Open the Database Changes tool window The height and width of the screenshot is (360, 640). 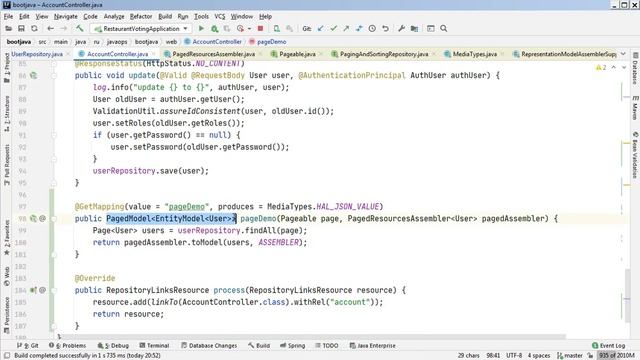(x=209, y=346)
